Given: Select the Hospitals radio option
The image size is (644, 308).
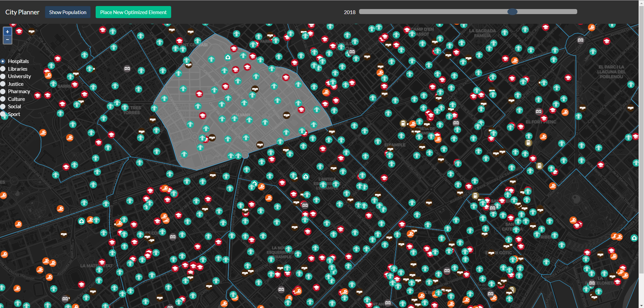Looking at the screenshot, I should 3,61.
